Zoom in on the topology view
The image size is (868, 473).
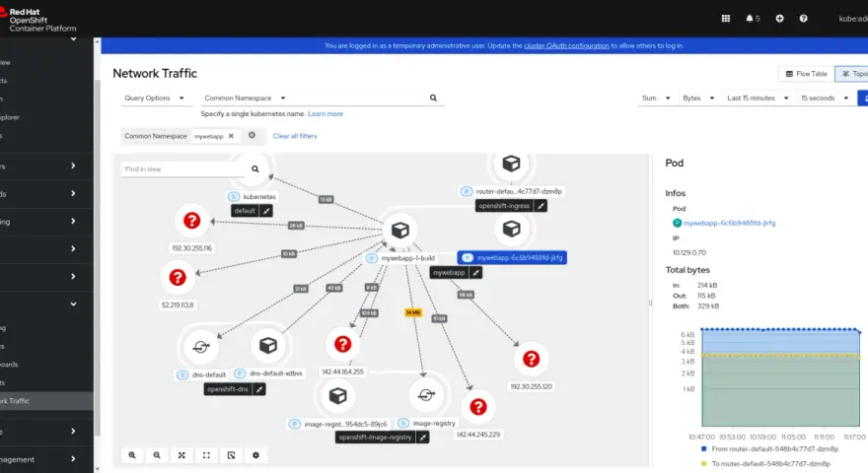click(132, 455)
